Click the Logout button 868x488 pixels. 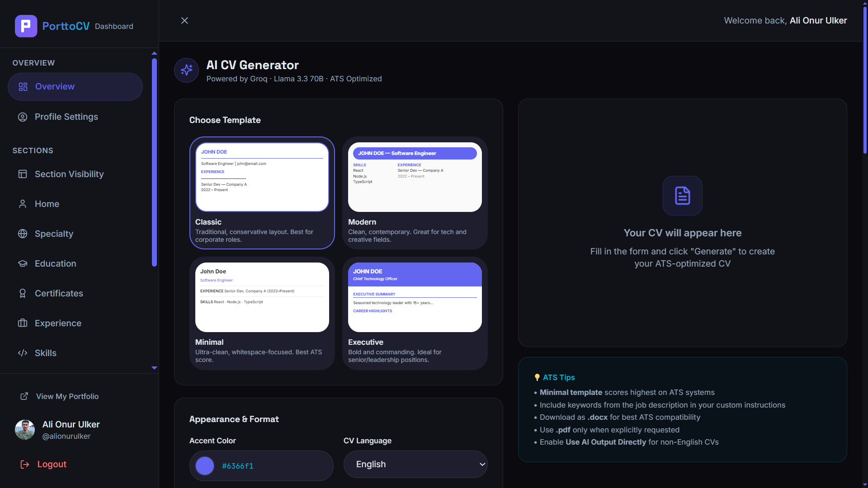tap(43, 465)
